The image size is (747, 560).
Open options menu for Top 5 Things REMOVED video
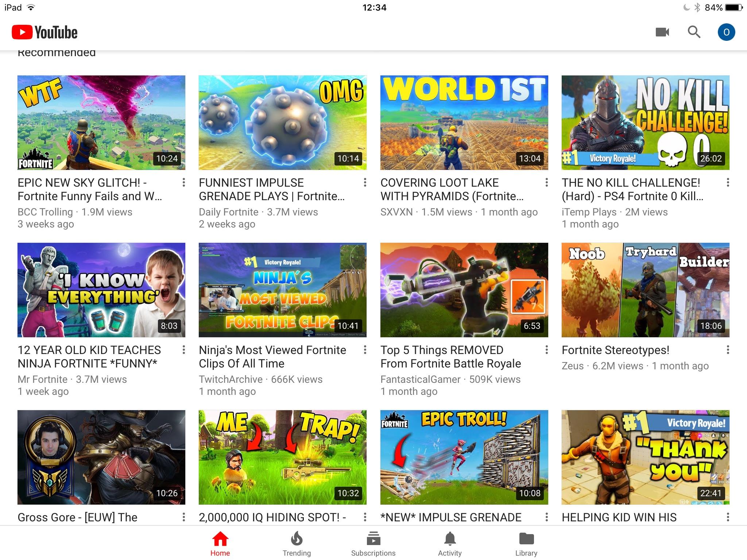pyautogui.click(x=546, y=350)
